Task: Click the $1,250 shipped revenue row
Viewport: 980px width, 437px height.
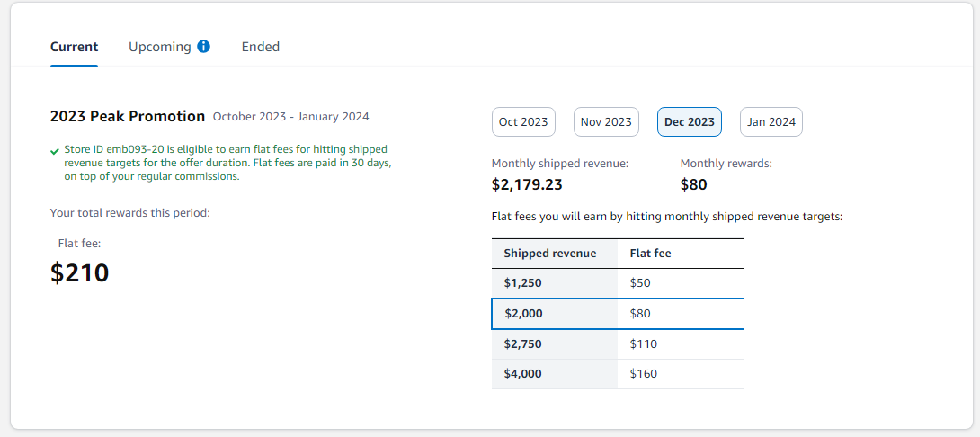Action: point(618,282)
